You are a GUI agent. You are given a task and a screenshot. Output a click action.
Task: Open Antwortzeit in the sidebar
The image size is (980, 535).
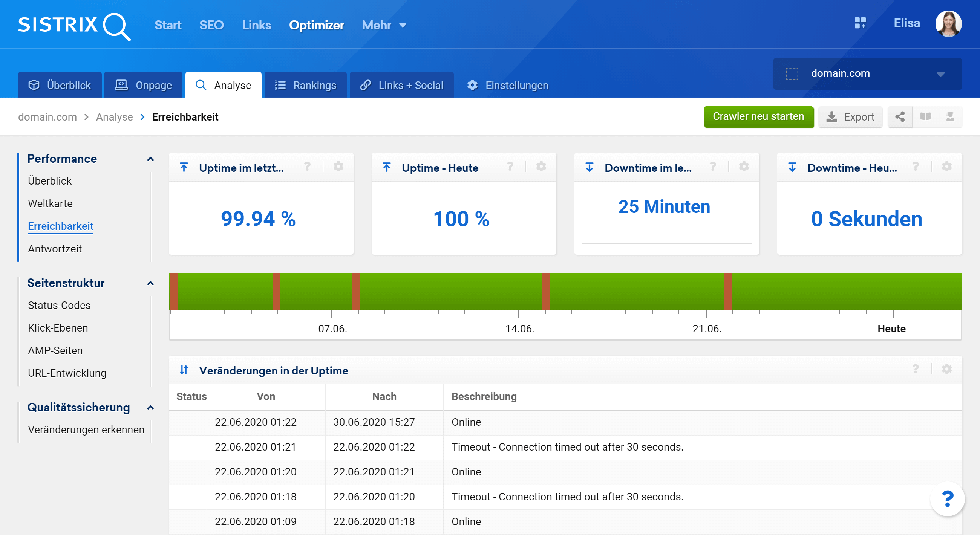55,249
